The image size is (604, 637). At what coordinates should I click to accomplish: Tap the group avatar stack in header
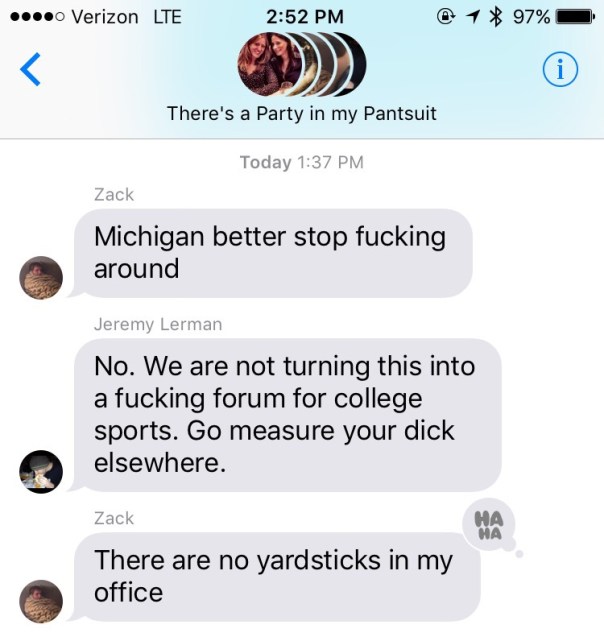(x=302, y=64)
